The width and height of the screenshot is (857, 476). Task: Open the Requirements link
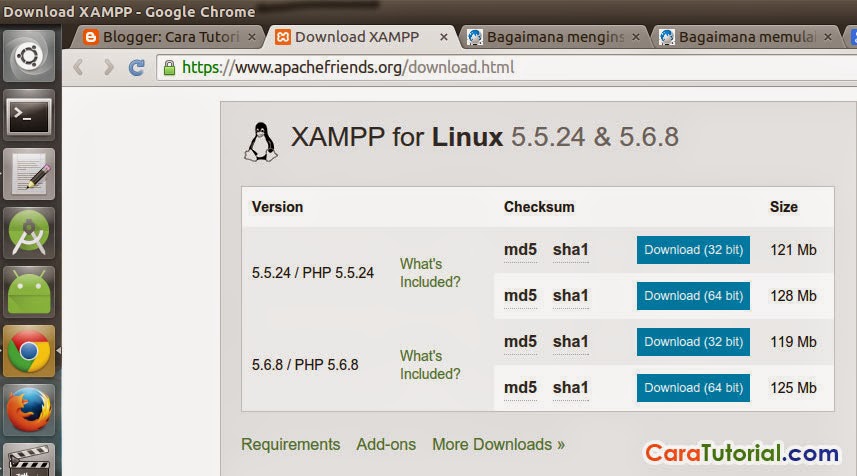pos(291,444)
